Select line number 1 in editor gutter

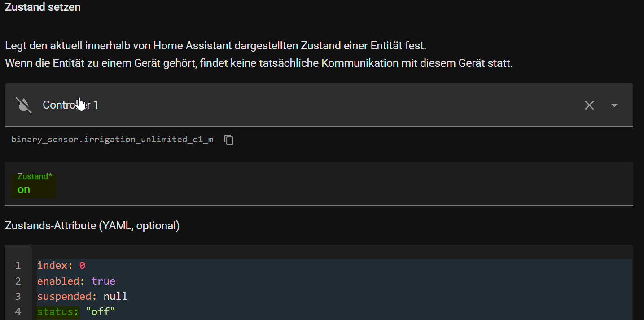coord(18,266)
